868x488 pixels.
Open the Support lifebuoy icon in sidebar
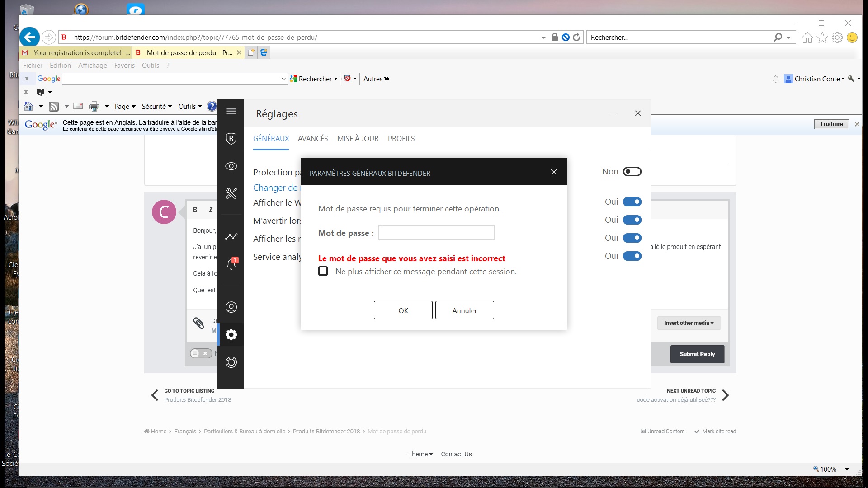[231, 362]
